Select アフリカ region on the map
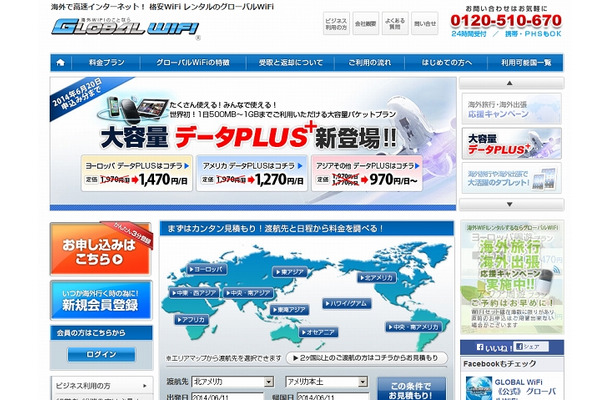 pos(192,320)
